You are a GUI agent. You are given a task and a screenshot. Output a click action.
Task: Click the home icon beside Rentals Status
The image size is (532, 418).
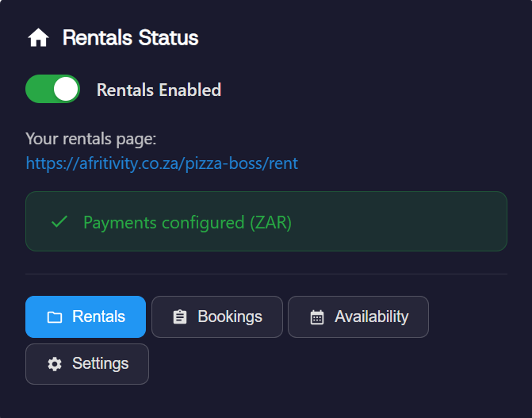point(38,38)
